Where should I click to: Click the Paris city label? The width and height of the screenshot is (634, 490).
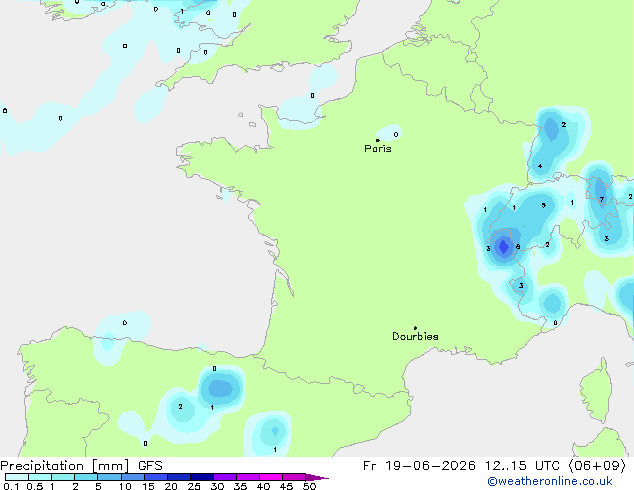[378, 149]
